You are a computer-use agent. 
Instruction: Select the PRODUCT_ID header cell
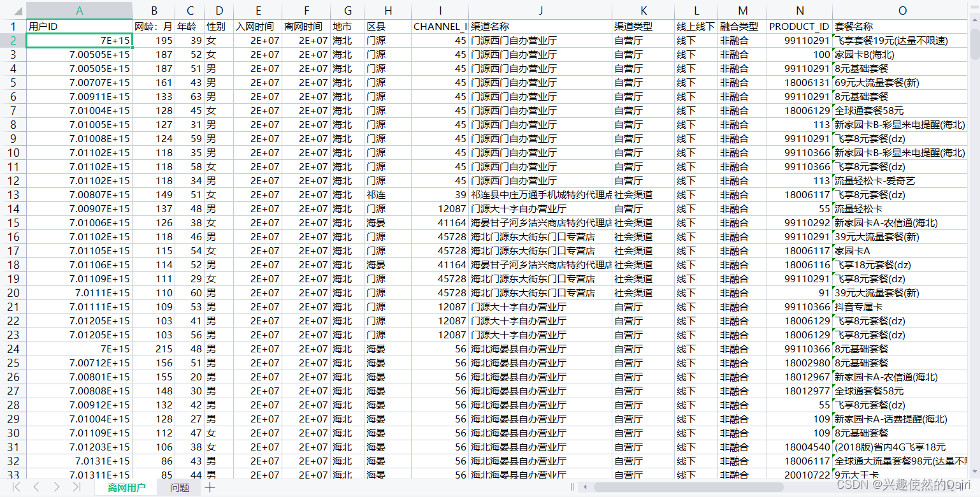[x=800, y=27]
